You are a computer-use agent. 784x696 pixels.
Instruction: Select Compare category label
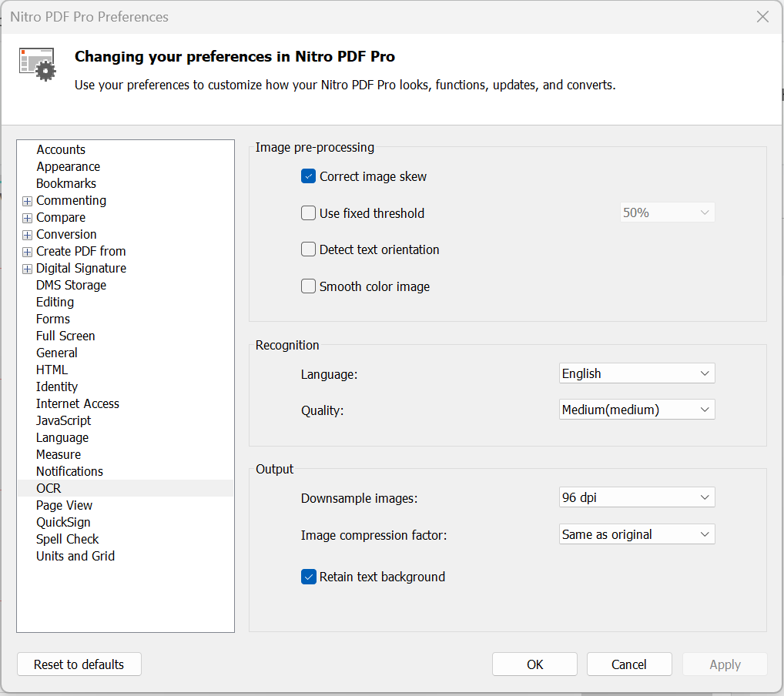pos(61,217)
